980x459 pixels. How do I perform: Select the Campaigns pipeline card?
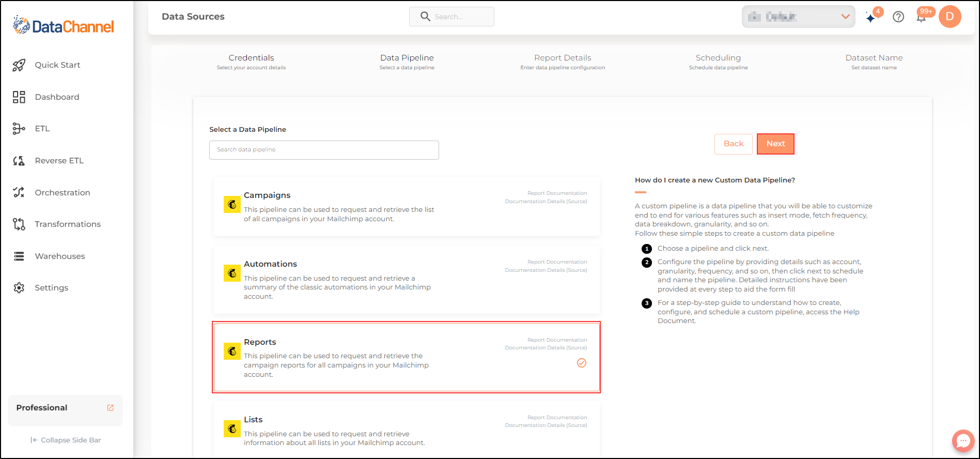pyautogui.click(x=407, y=206)
